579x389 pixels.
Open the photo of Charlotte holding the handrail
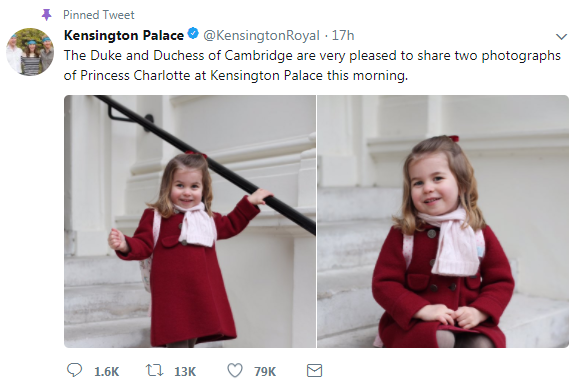pyautogui.click(x=190, y=221)
